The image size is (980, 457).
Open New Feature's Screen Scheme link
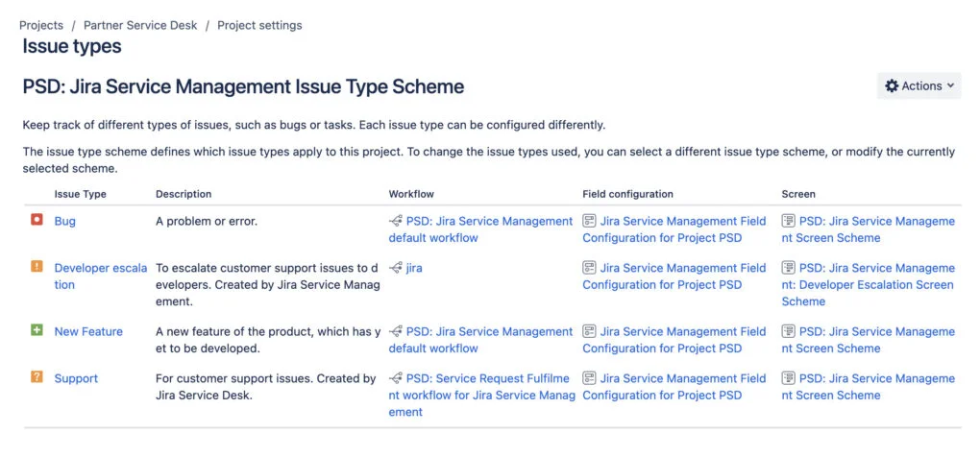869,340
